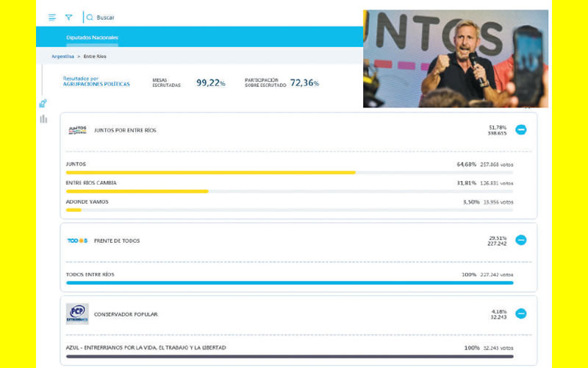Click the FRENTE DE TODOS heading
The width and height of the screenshot is (588, 368).
pos(117,241)
